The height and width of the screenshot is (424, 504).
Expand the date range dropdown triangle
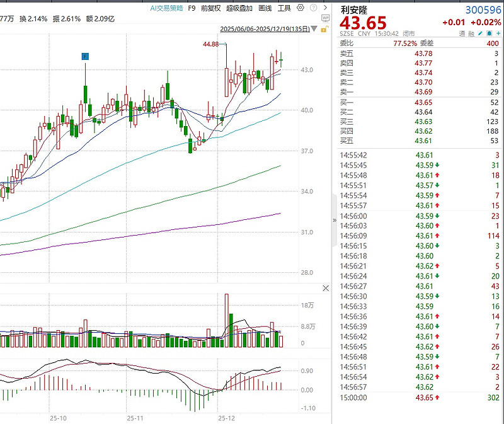tap(314, 29)
